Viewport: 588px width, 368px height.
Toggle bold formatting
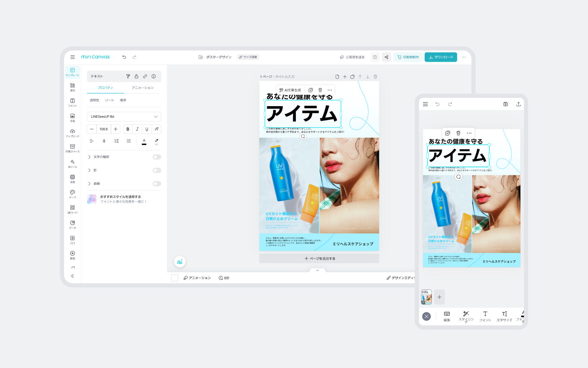coord(128,129)
